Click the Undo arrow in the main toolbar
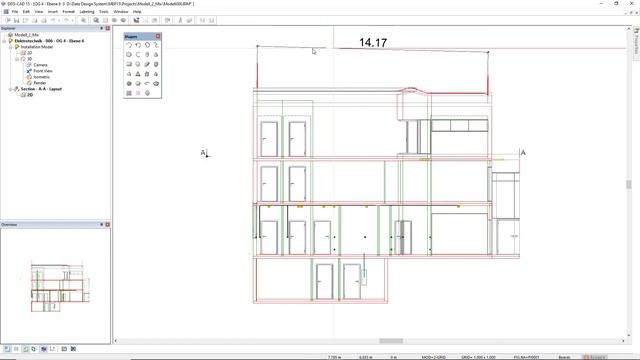The height and width of the screenshot is (360, 640). pyautogui.click(x=53, y=20)
